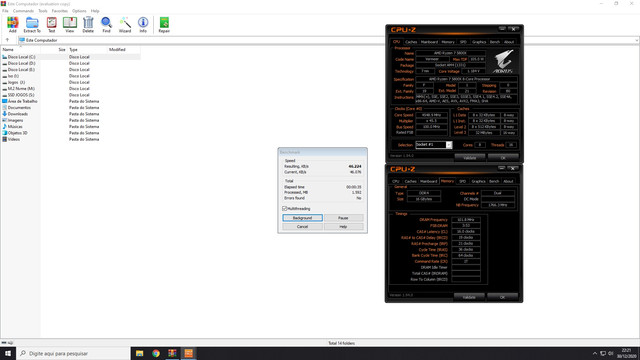Switch to SPD tab in top CPU-Z window
640x360 pixels.
[x=463, y=42]
